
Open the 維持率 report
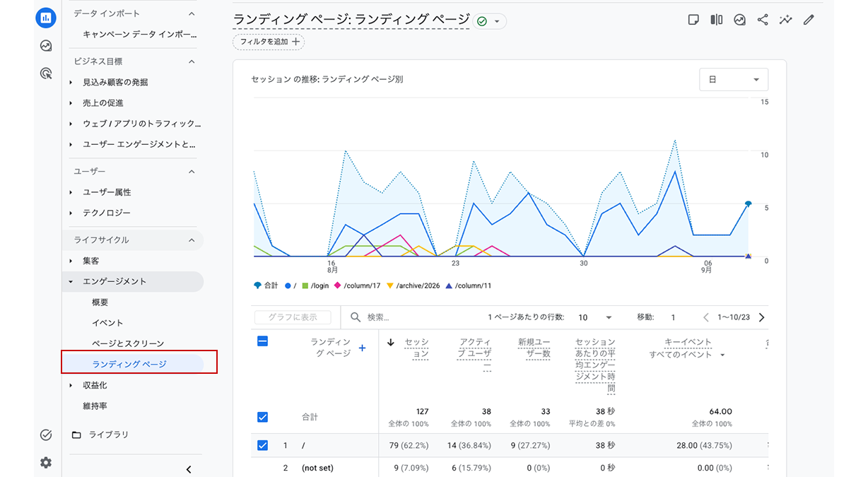[x=95, y=406]
